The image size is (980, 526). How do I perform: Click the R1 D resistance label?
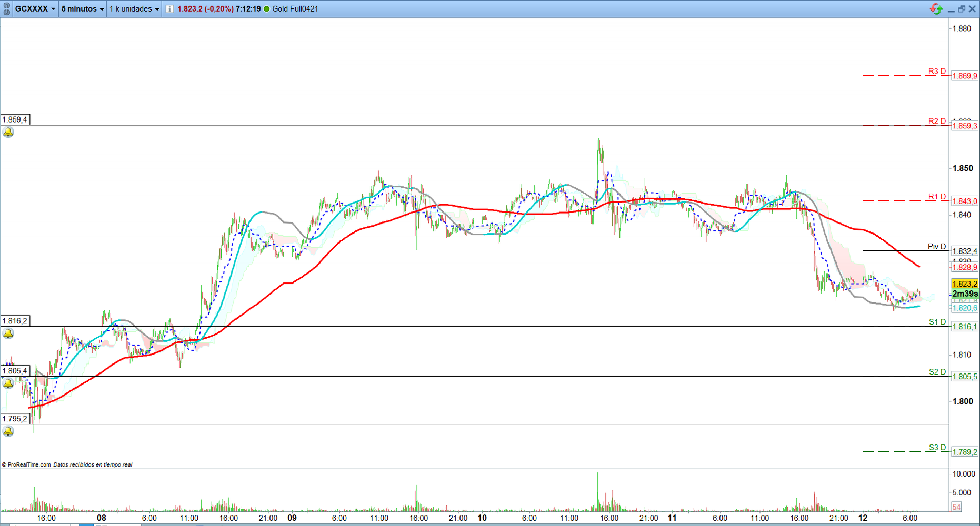click(937, 197)
